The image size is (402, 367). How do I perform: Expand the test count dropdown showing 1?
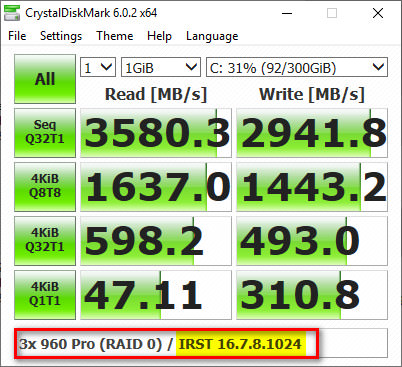[98, 67]
